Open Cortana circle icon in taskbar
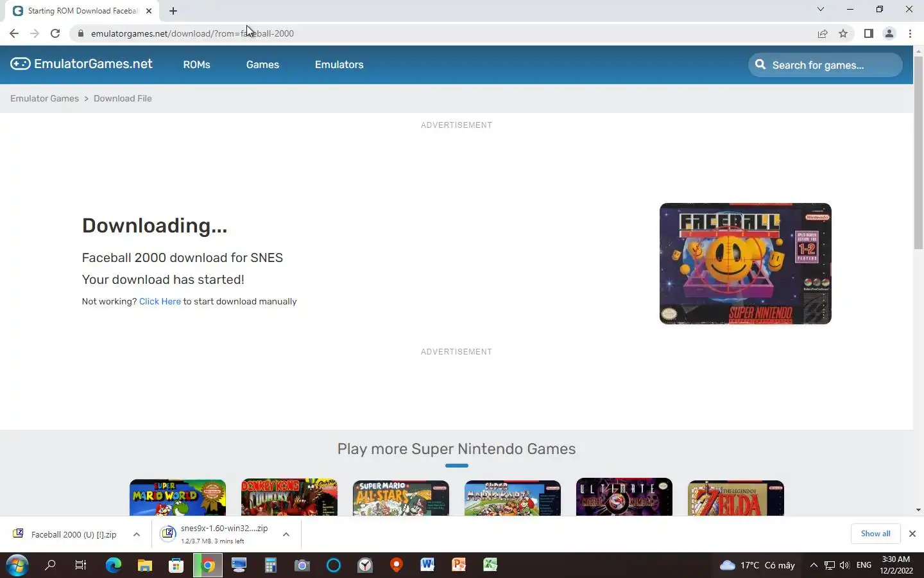Screen dimensions: 924x578 334,565
